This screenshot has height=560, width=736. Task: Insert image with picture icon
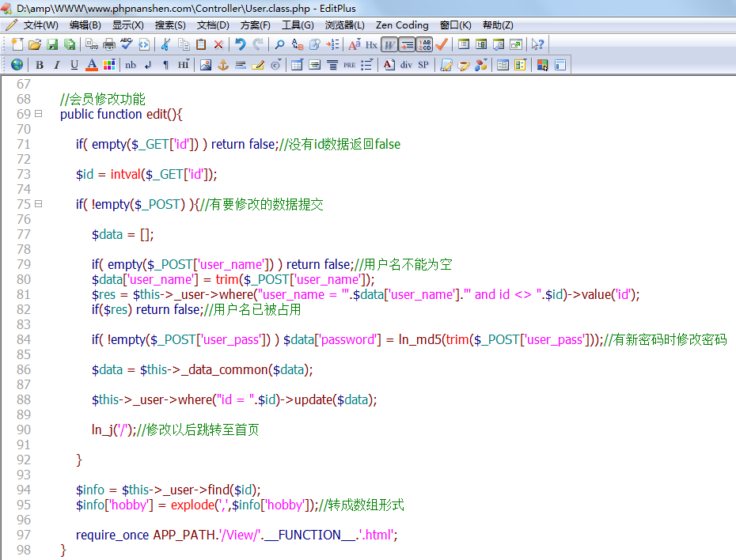206,65
